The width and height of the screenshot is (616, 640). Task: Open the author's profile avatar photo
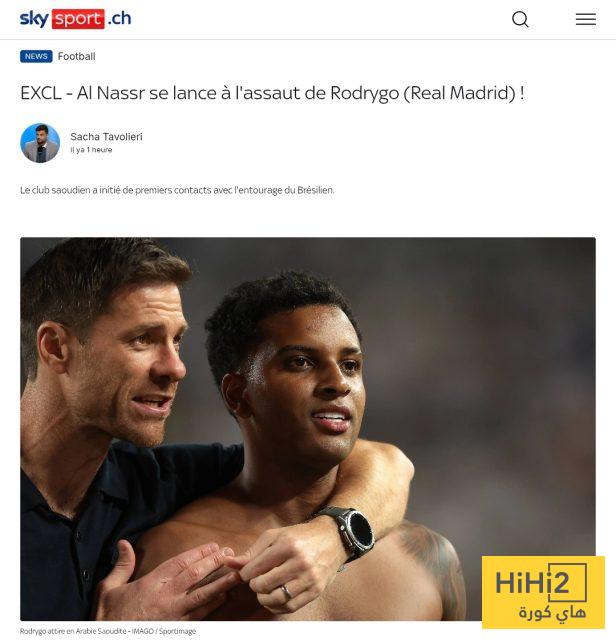tap(40, 143)
